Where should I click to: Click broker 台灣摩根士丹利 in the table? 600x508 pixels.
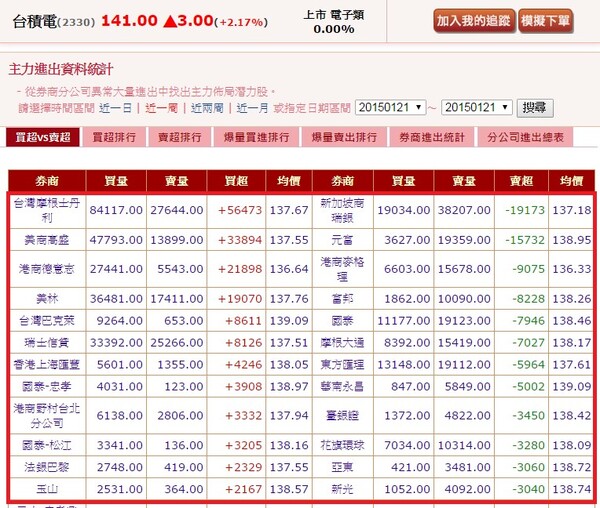[46, 210]
